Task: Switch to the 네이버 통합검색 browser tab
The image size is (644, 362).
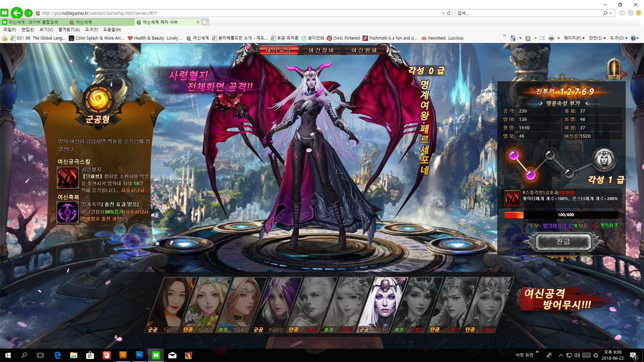Action: click(34, 22)
